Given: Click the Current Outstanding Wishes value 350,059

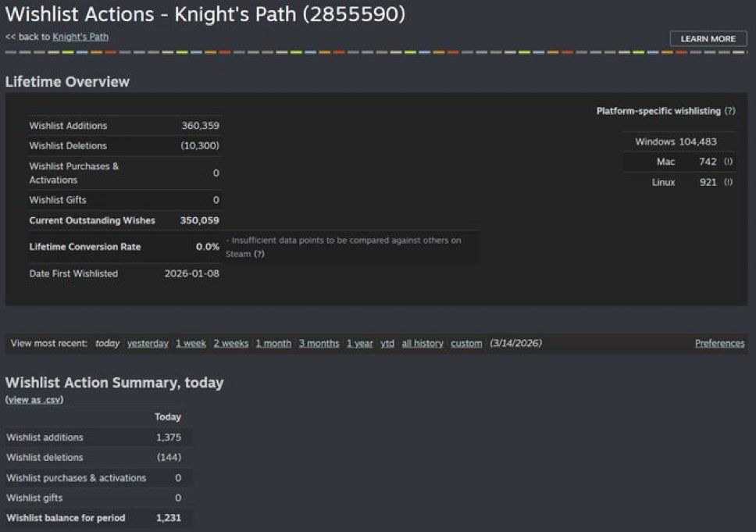Looking at the screenshot, I should click(199, 220).
